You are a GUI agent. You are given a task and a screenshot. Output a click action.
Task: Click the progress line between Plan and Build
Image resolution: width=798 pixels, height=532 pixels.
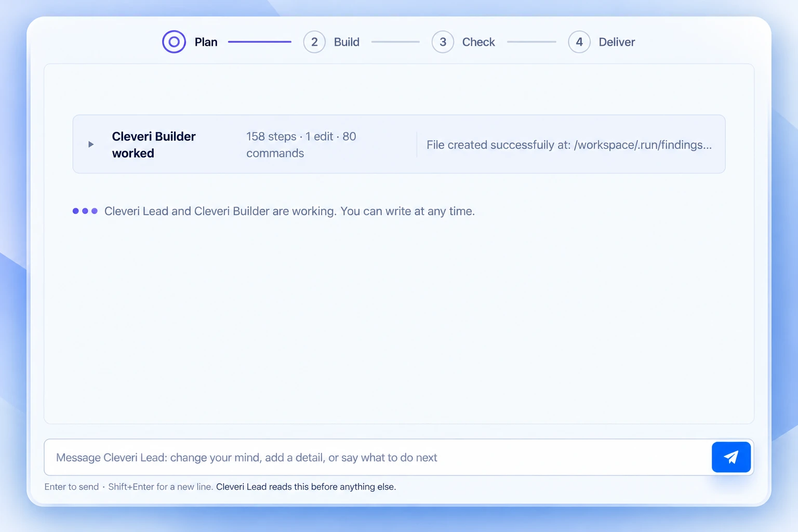260,42
